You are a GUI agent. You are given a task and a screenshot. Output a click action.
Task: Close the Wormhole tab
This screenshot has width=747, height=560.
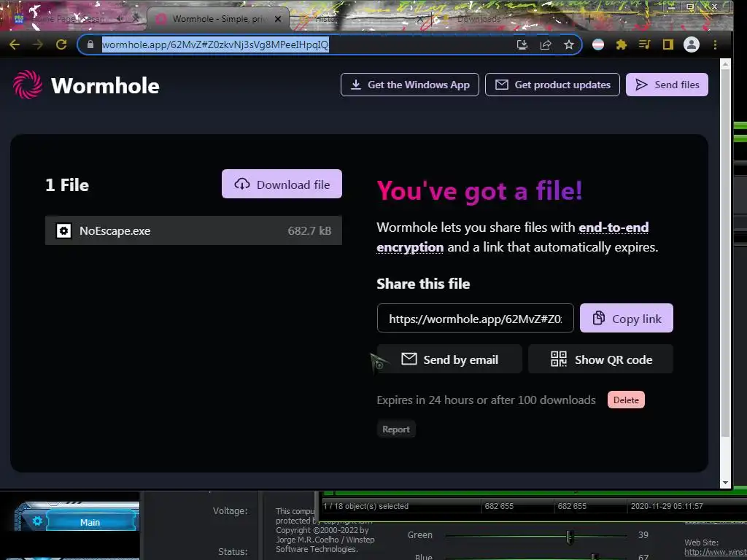(x=278, y=19)
